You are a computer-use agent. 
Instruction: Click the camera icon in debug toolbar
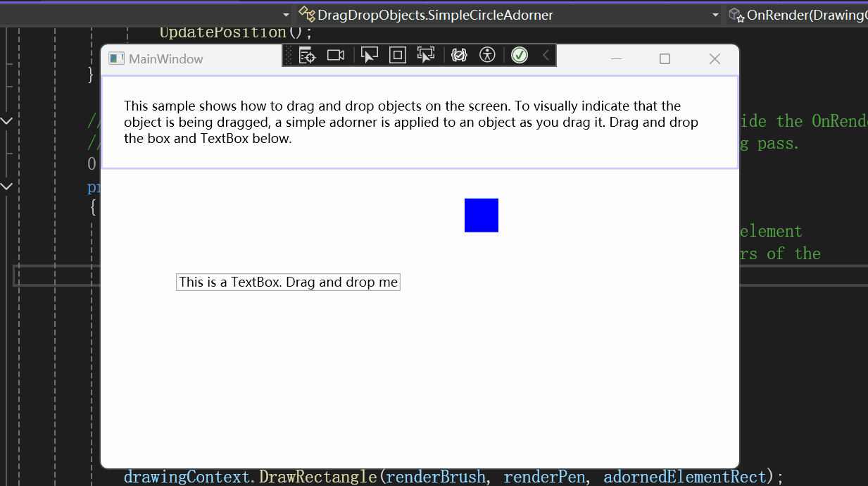point(336,55)
